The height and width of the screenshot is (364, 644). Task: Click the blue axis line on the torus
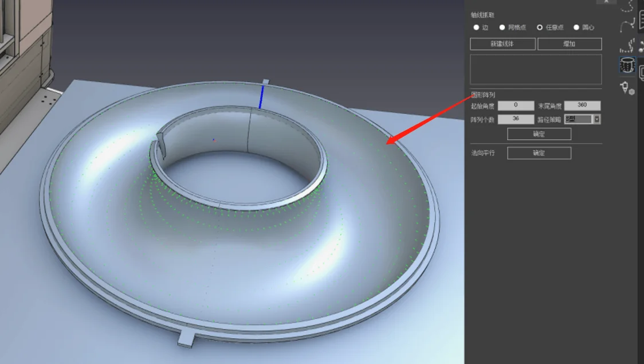click(x=261, y=96)
